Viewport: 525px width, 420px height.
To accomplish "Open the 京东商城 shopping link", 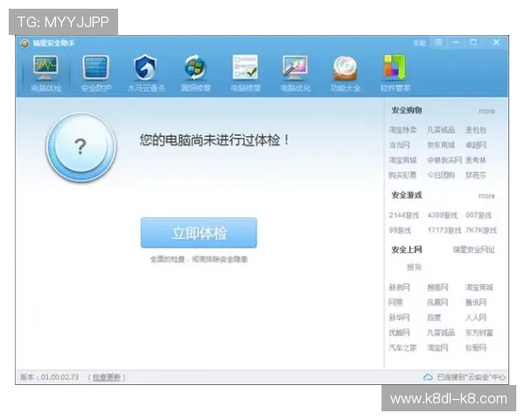I will 441,145.
